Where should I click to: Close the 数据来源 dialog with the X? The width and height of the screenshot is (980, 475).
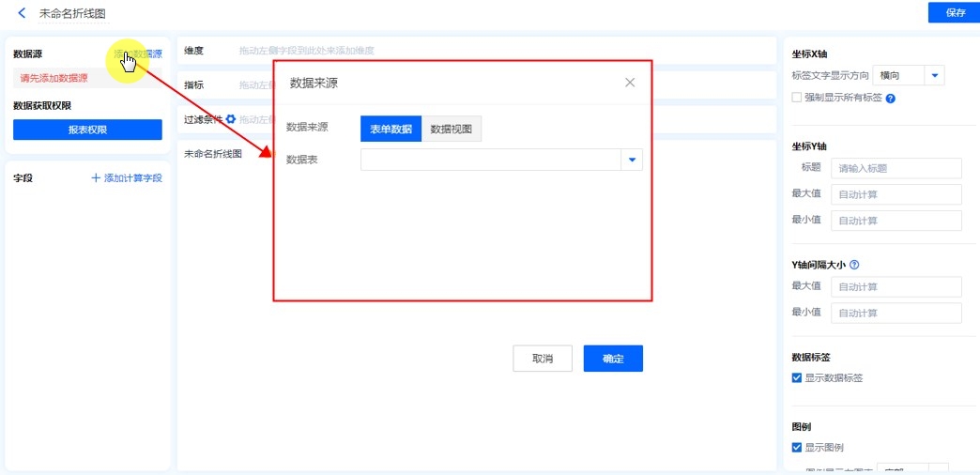click(630, 83)
